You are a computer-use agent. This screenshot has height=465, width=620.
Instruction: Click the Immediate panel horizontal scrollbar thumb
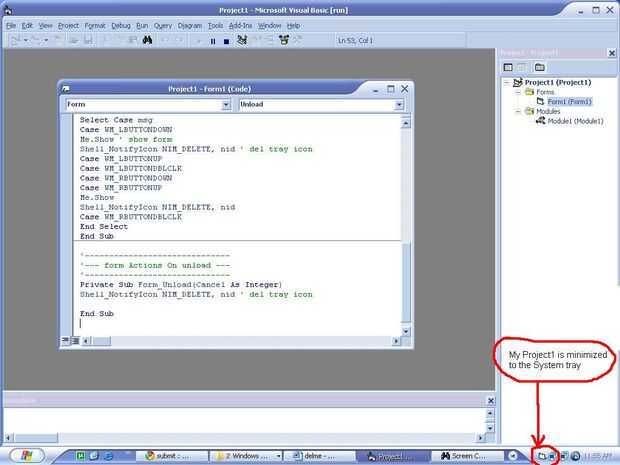[36, 438]
